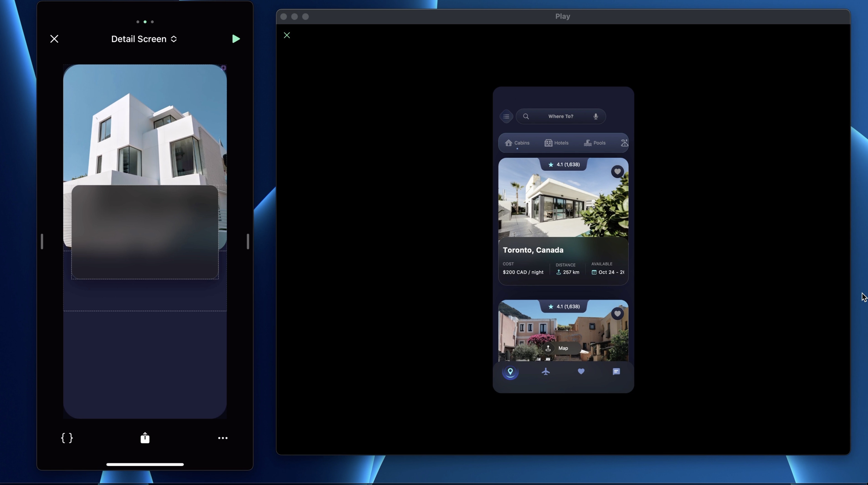The image size is (868, 485).
Task: Toggle favorite heart on second listing
Action: coord(617,314)
